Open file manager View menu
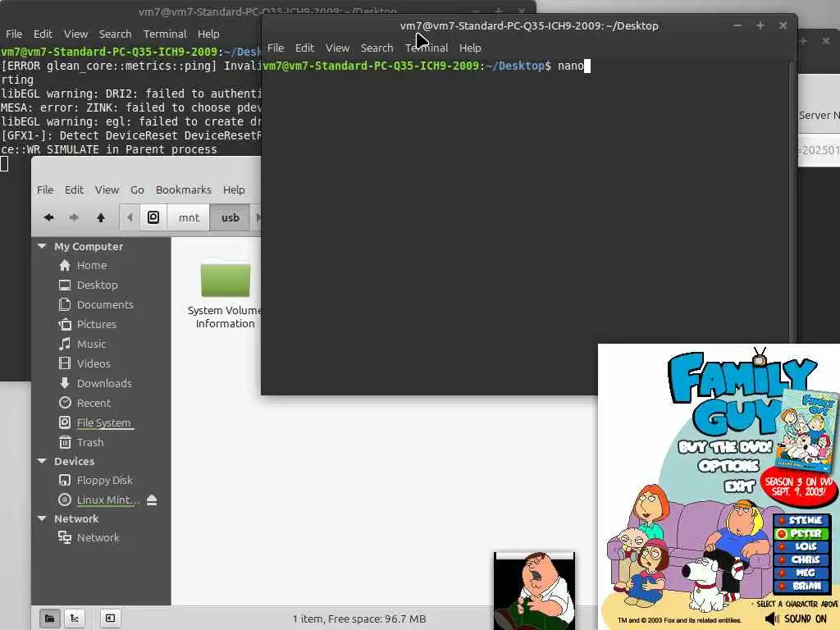The height and width of the screenshot is (630, 840). click(107, 189)
